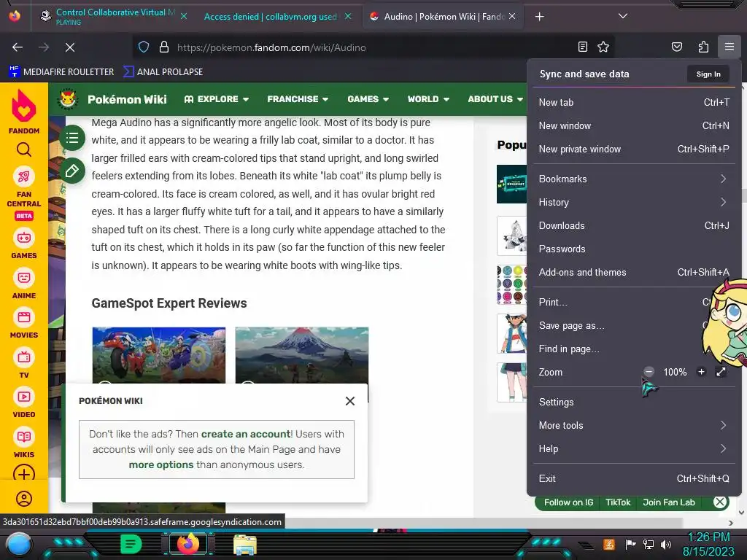Screen dimensions: 747x560
Task: Select New private window menu item
Action: point(632,149)
